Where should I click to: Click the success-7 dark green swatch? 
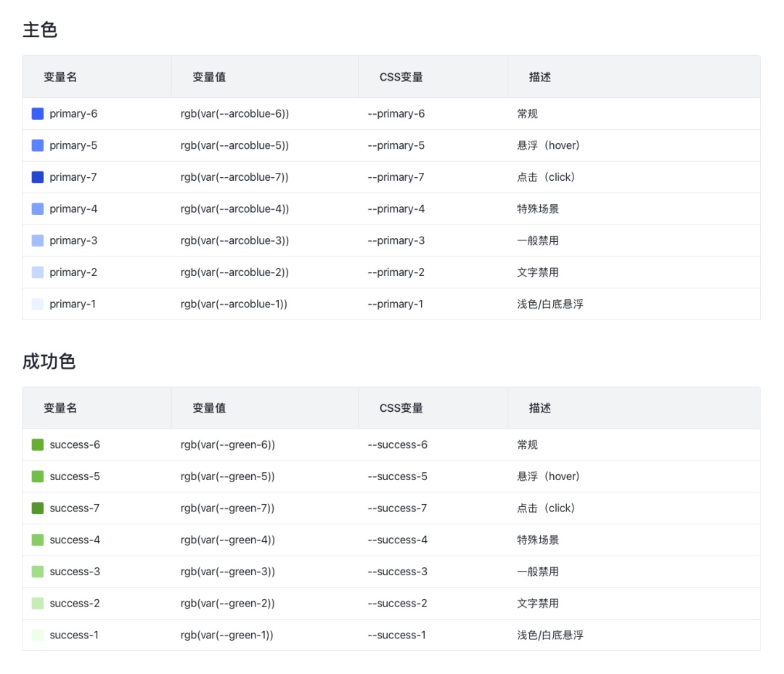coord(38,508)
